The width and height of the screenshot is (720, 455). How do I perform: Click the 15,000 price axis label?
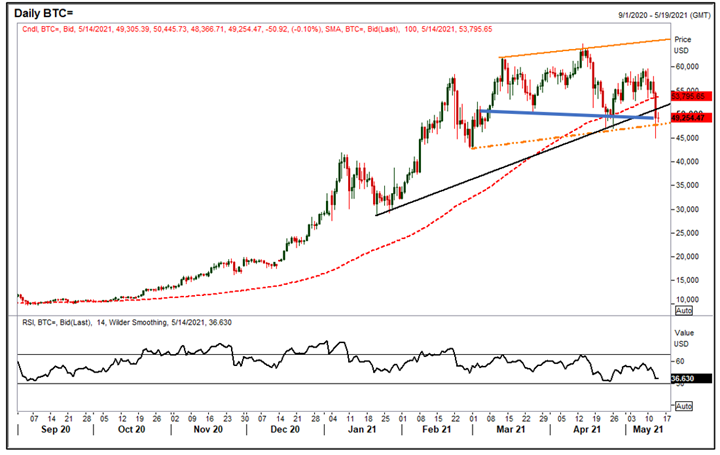coord(687,280)
